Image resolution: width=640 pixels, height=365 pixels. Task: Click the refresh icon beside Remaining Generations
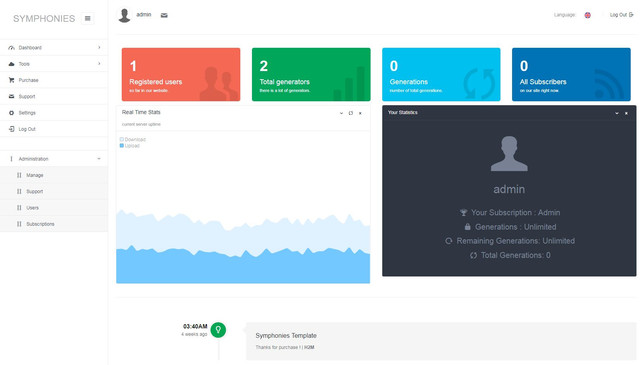click(x=449, y=241)
